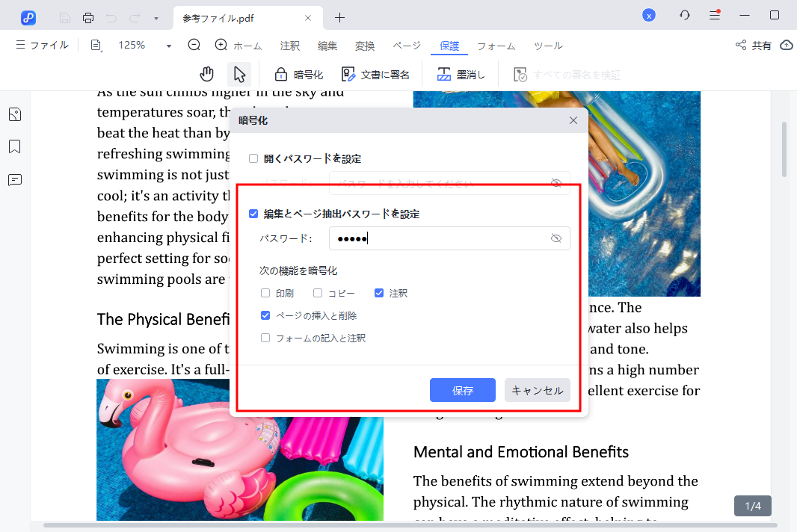Switch to the 注釈 tab

290,46
